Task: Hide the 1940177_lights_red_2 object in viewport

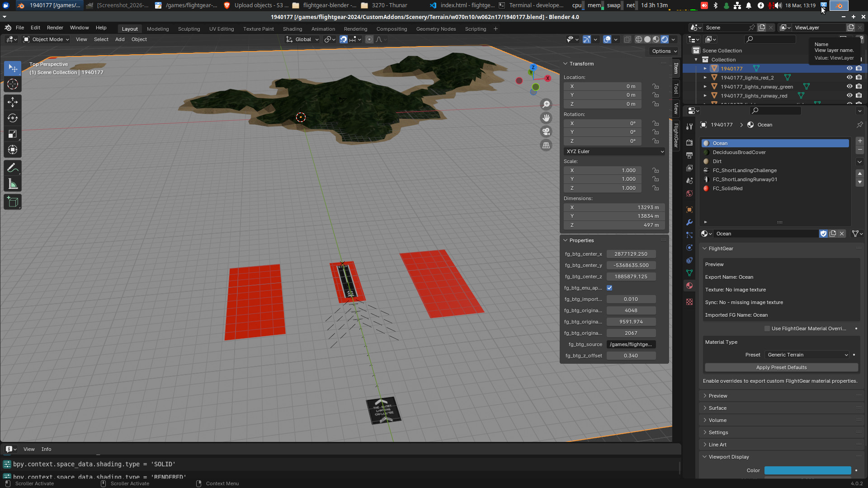Action: click(x=849, y=77)
